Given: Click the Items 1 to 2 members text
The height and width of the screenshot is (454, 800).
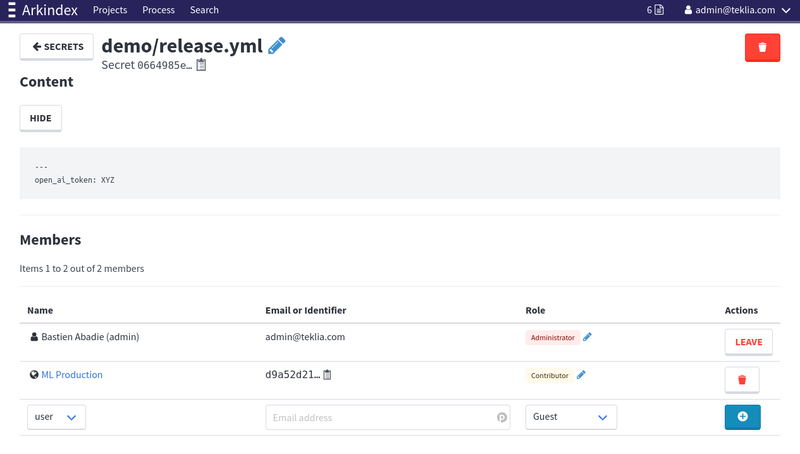Looking at the screenshot, I should click(82, 268).
